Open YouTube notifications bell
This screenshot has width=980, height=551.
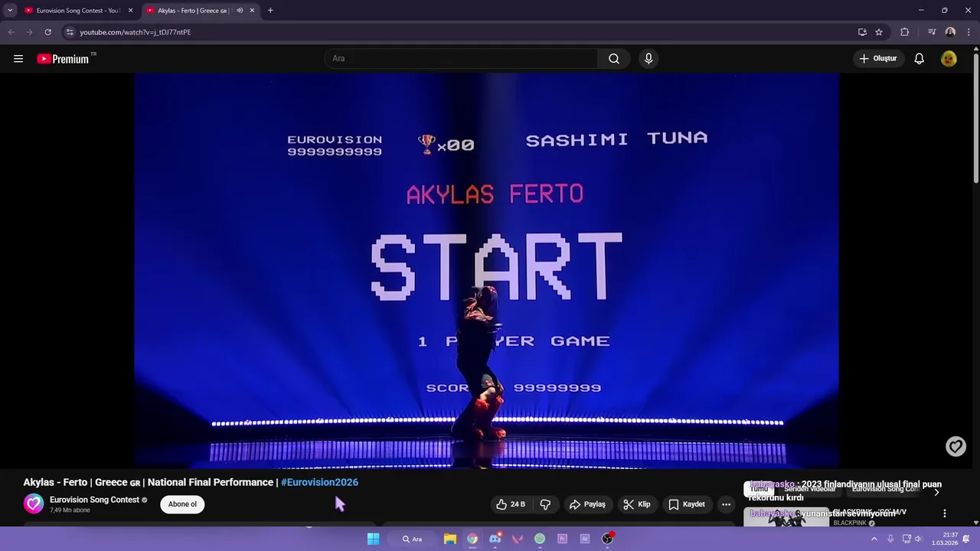(x=920, y=59)
